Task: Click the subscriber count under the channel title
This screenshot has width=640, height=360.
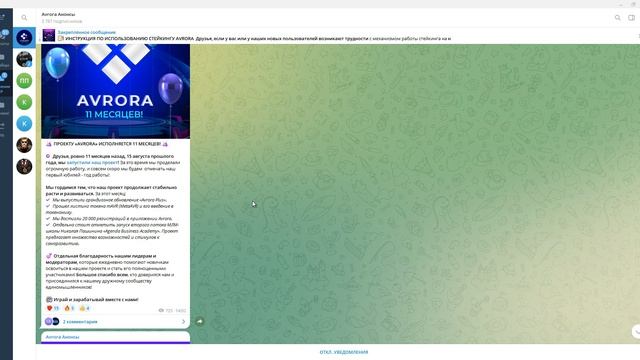Action: click(62, 21)
